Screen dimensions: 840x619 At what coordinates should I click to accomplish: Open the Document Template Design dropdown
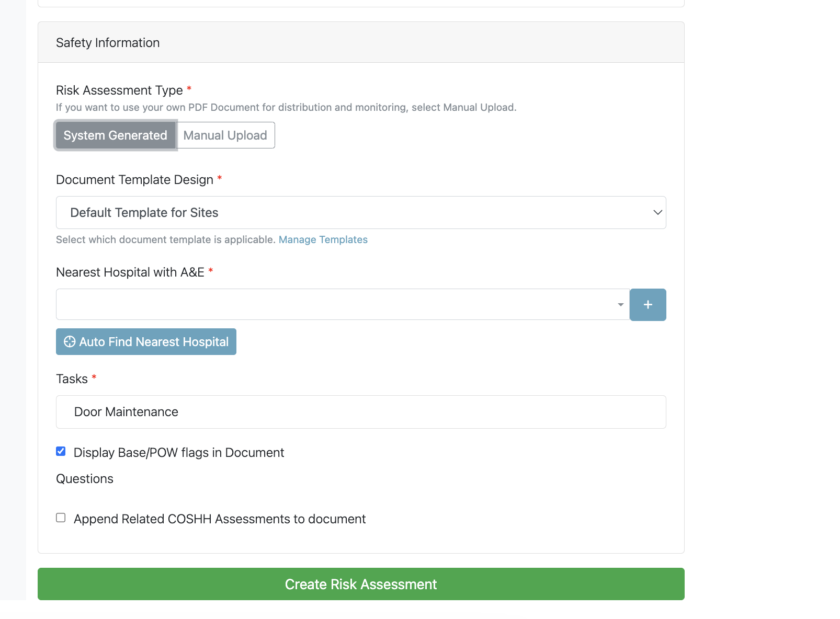pos(361,213)
